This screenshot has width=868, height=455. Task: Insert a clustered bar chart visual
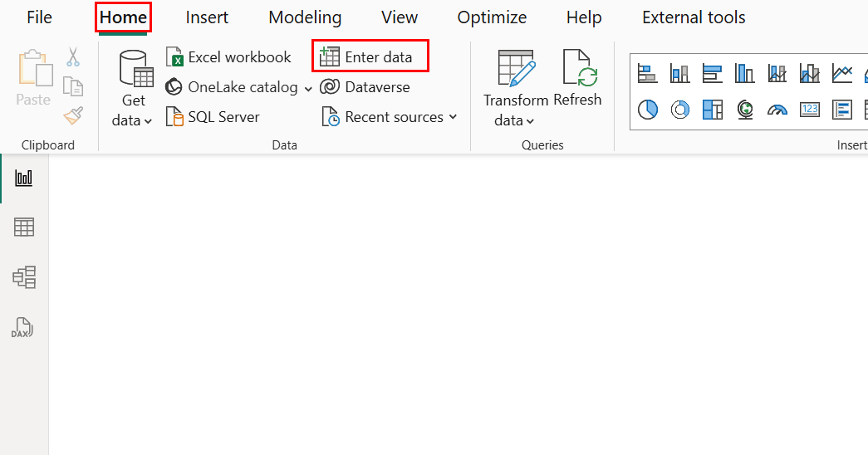coord(712,73)
